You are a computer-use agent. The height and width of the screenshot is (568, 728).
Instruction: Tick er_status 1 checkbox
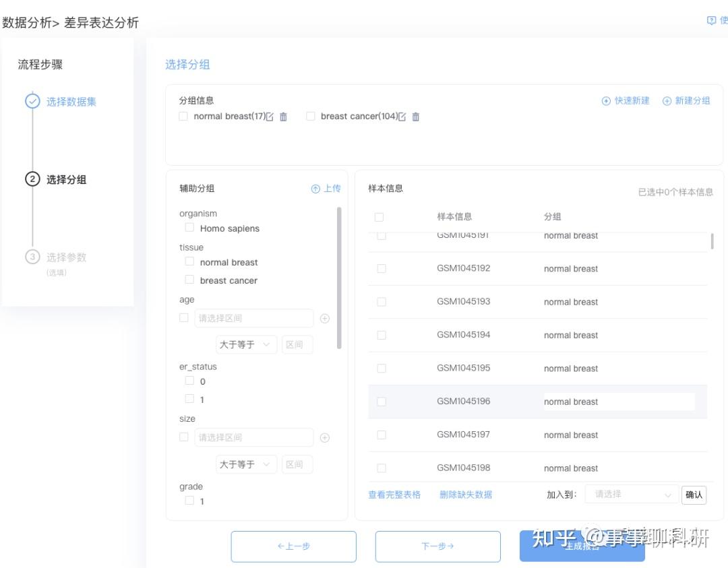point(189,399)
